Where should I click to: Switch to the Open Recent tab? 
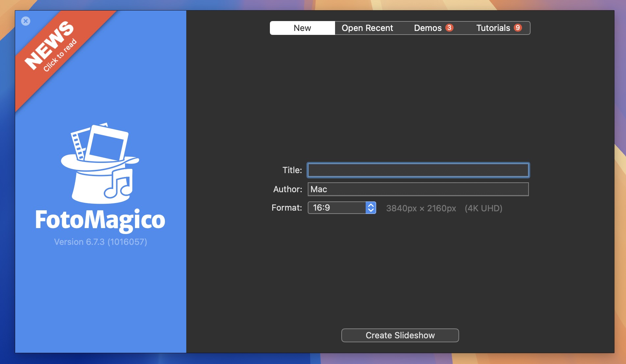(367, 28)
